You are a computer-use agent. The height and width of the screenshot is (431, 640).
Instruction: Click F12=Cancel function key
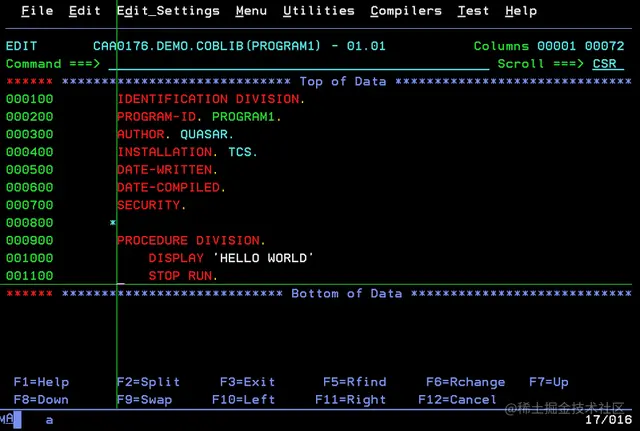coord(457,400)
